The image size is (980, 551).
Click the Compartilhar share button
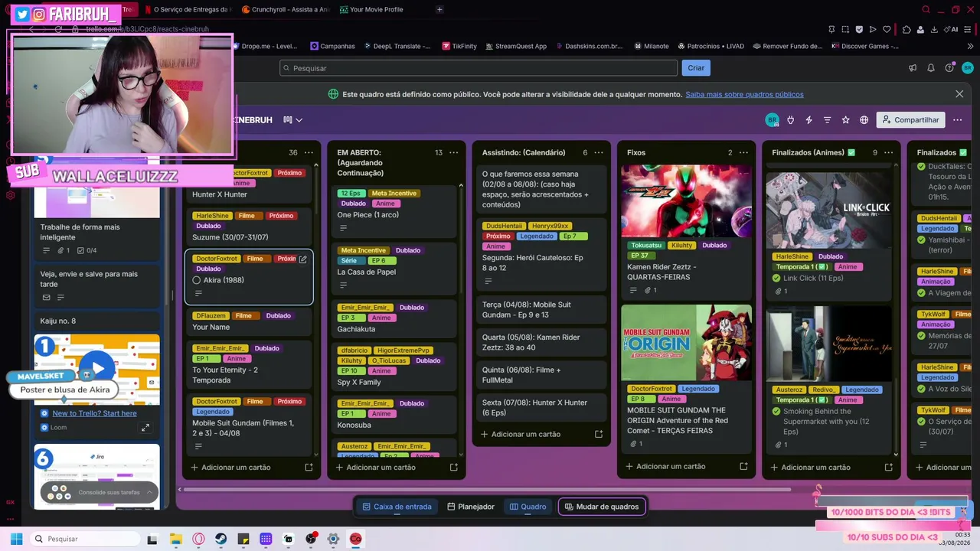[910, 120]
